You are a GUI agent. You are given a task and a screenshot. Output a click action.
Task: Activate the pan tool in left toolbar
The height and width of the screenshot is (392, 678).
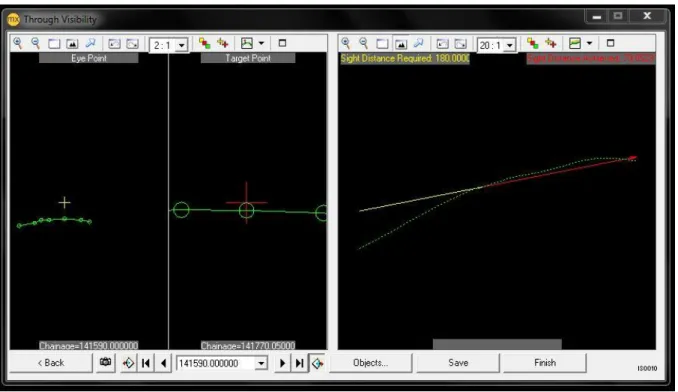point(90,43)
